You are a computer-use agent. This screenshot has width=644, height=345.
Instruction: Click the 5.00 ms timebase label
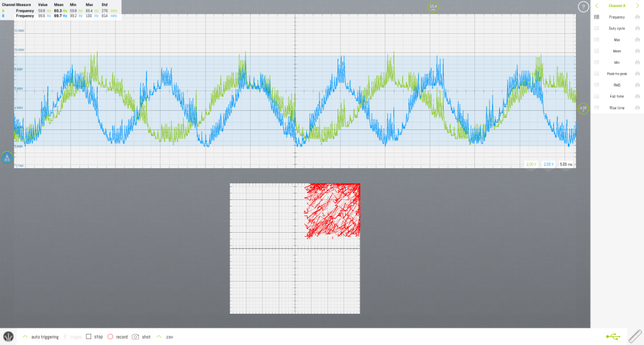[x=566, y=164]
